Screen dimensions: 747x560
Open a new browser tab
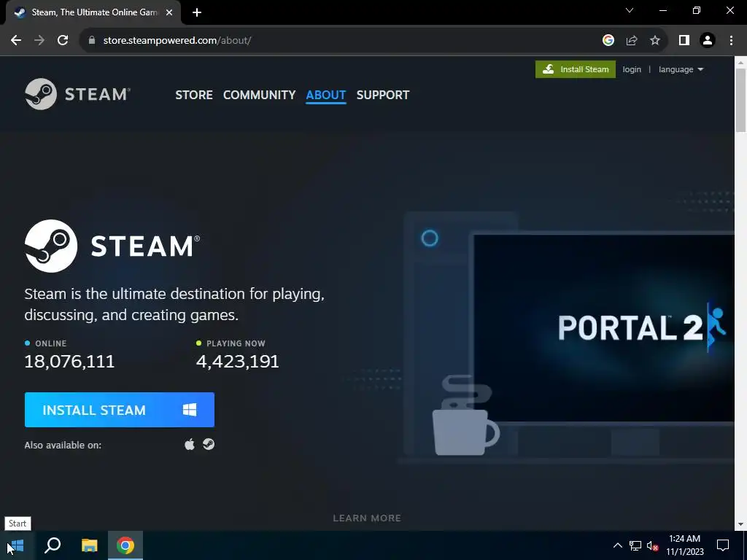pyautogui.click(x=197, y=12)
